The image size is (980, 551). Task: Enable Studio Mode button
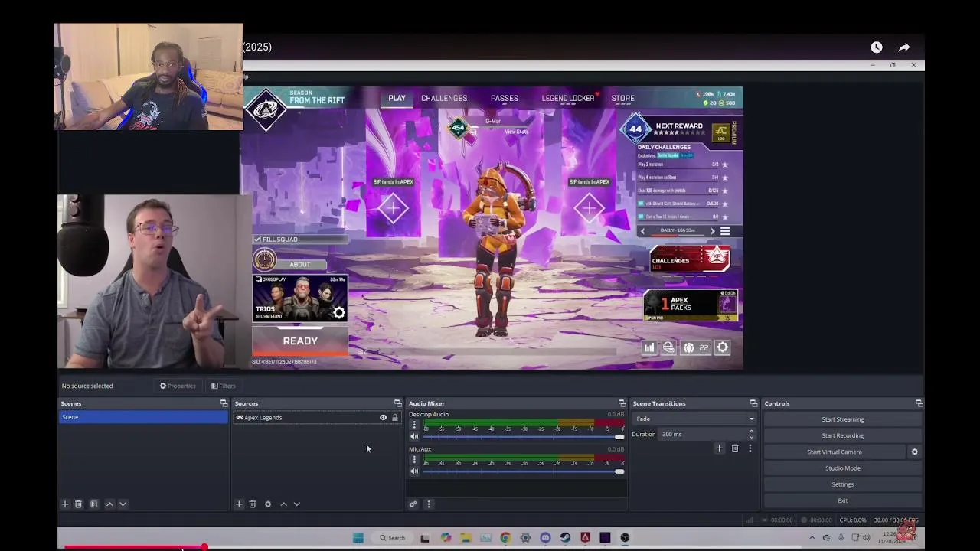[x=842, y=468]
